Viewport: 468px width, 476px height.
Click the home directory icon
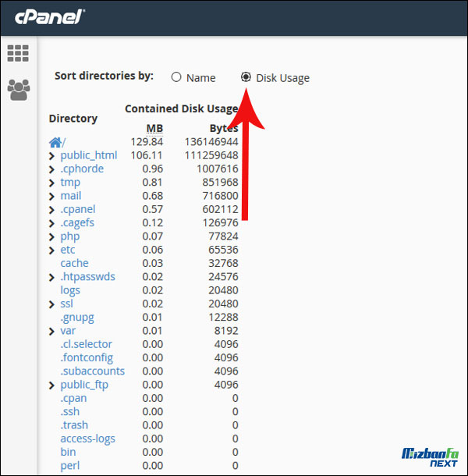coord(55,142)
